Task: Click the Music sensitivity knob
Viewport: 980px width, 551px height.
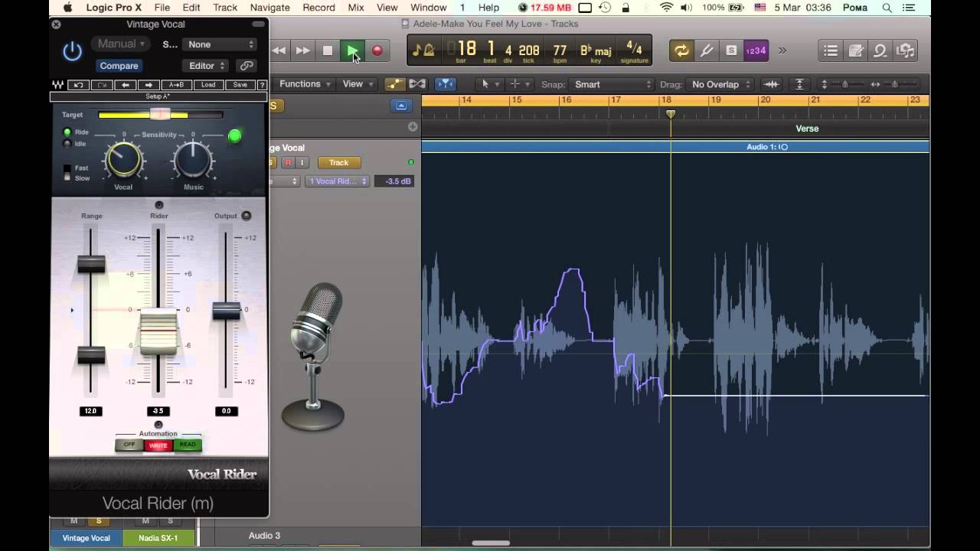Action: (193, 160)
